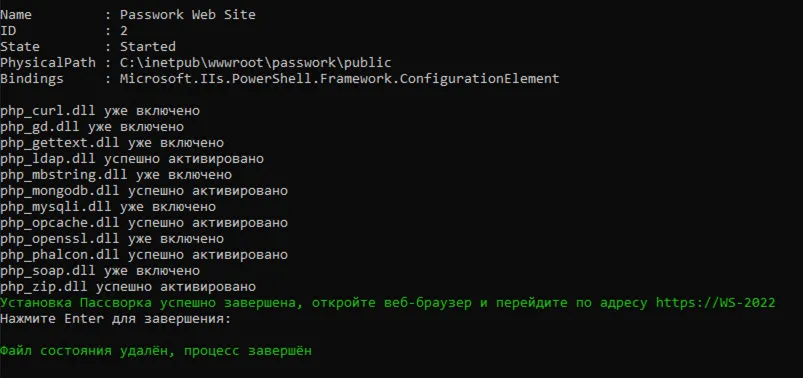This screenshot has width=803, height=378.
Task: Click the https://WS-2022 address in green text
Action: tap(715, 303)
